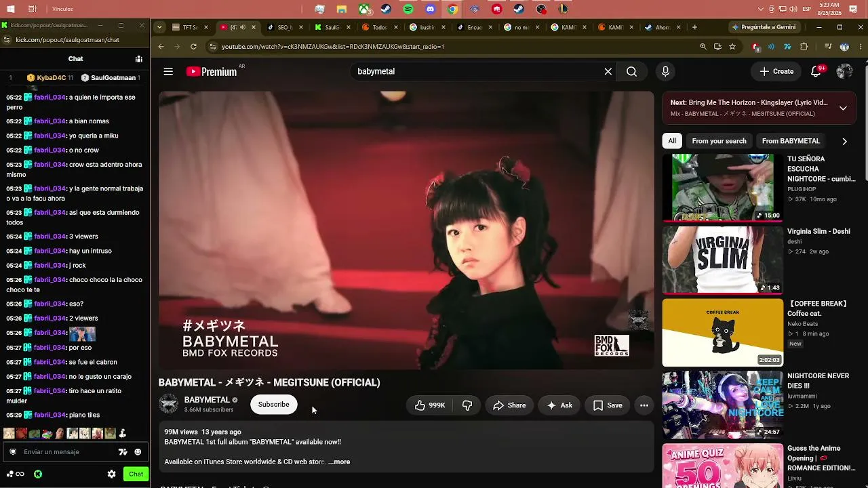Save the video to a playlist
The width and height of the screenshot is (868, 488).
coord(608,405)
